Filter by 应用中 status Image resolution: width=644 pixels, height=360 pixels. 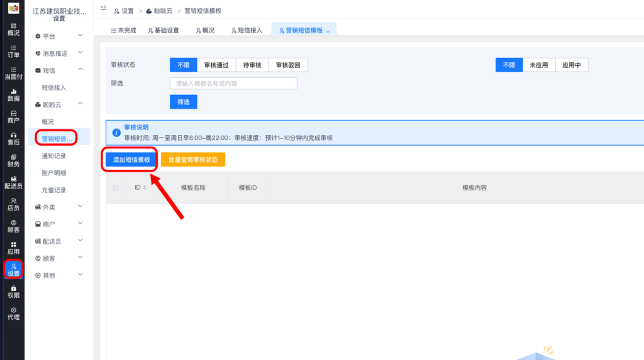pos(572,65)
